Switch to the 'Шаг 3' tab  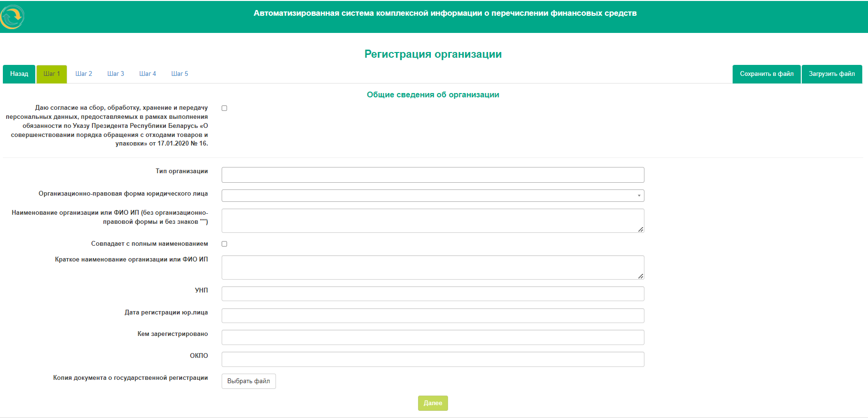pos(115,74)
